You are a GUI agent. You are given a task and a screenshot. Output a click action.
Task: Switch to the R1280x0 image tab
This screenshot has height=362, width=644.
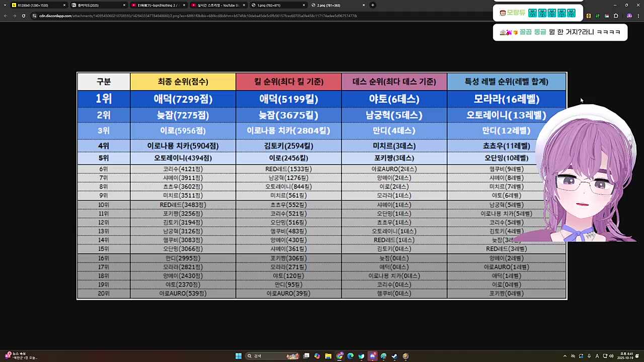35,5
